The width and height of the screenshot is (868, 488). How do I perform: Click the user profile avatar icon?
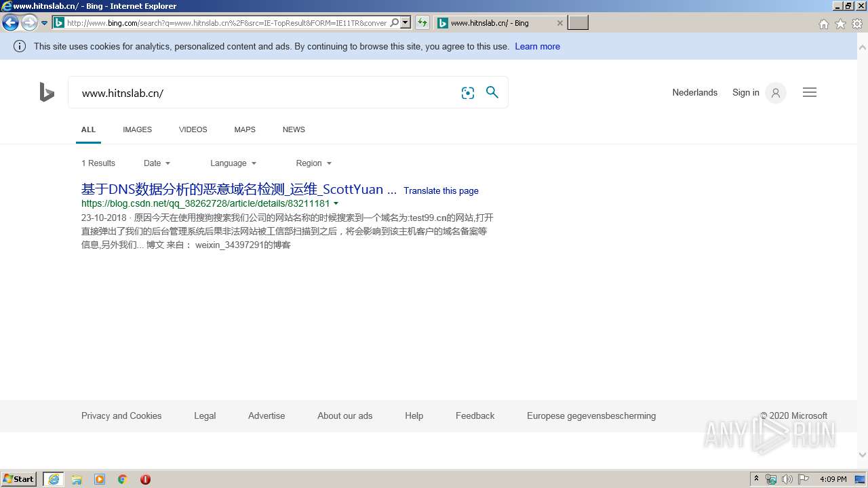point(776,93)
